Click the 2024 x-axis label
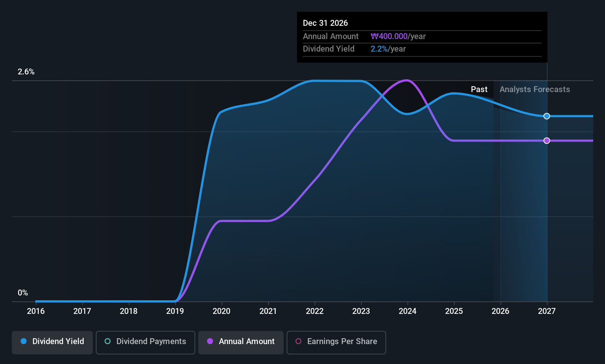The width and height of the screenshot is (605, 364). click(408, 311)
